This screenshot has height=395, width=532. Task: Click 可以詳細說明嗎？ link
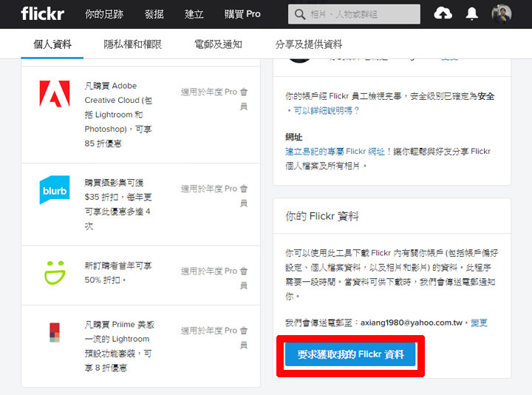click(326, 111)
